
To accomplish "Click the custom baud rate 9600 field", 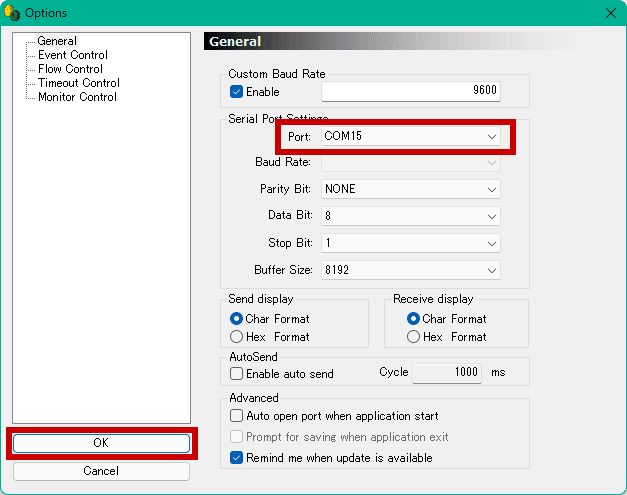I will [x=411, y=92].
